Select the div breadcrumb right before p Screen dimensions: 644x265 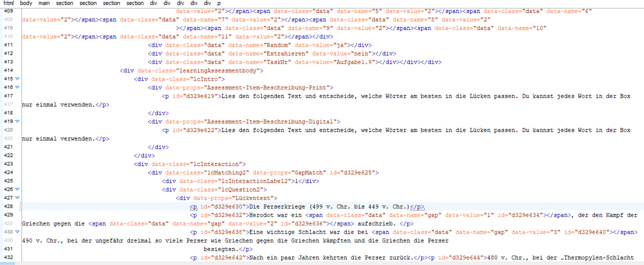(x=207, y=3)
